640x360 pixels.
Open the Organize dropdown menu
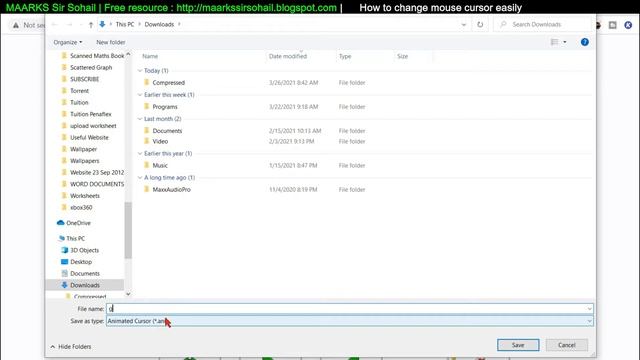(68, 42)
